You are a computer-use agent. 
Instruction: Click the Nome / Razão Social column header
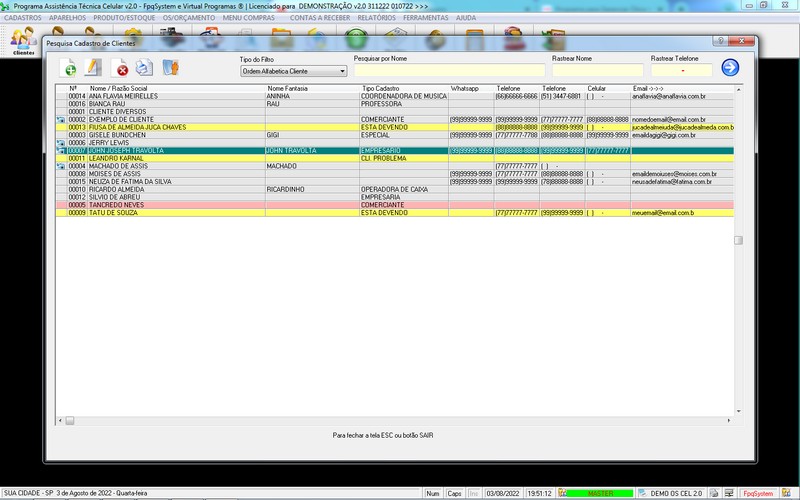(x=120, y=89)
